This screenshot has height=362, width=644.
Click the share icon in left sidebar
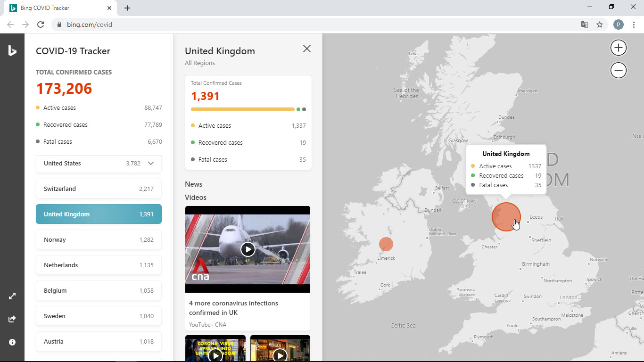12,319
